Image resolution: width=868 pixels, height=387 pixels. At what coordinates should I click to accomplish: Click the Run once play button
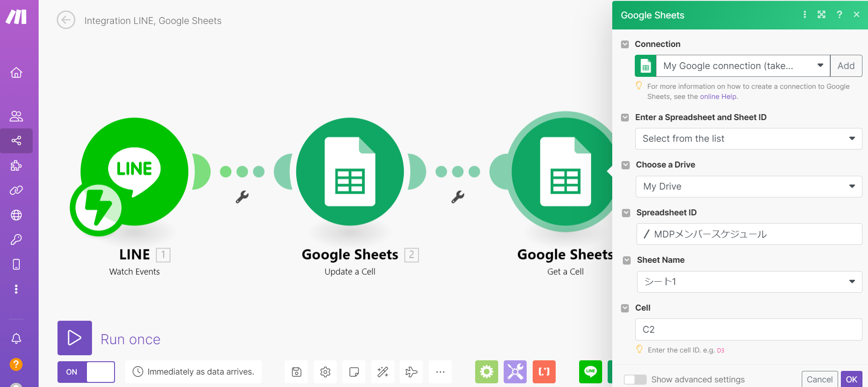(x=75, y=338)
